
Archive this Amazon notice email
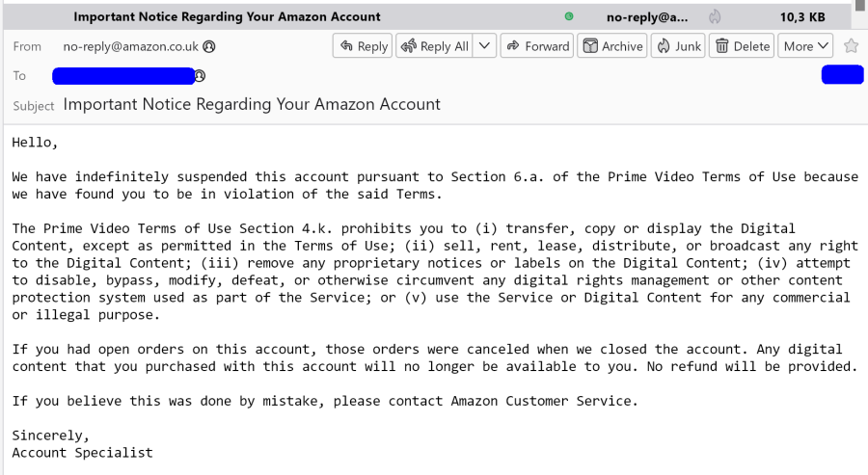612,46
